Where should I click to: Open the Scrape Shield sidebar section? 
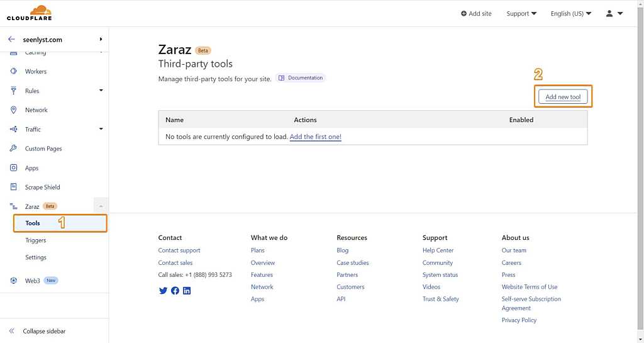42,187
